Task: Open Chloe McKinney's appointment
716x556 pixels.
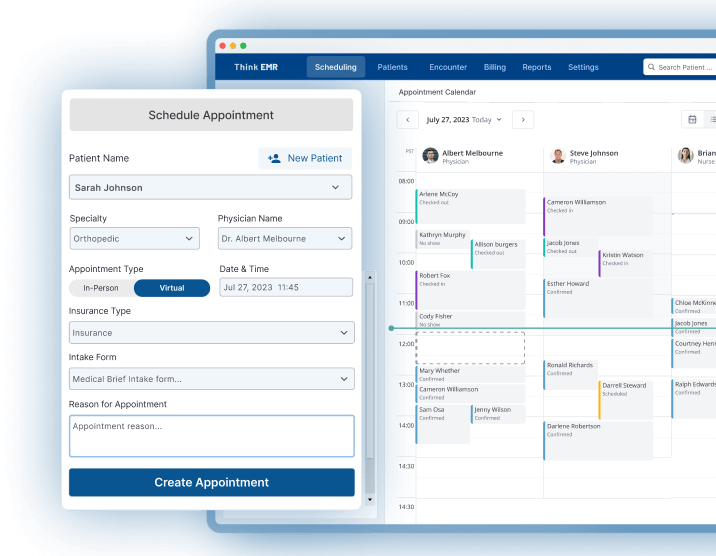Action: (694, 306)
